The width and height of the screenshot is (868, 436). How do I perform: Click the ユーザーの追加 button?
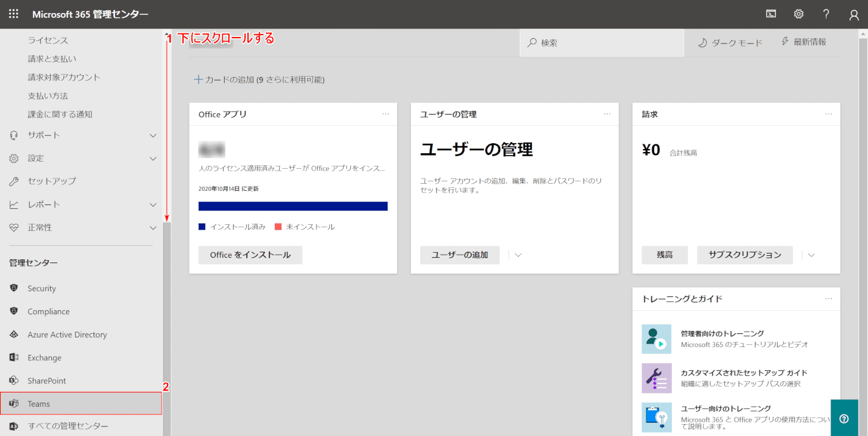[460, 255]
